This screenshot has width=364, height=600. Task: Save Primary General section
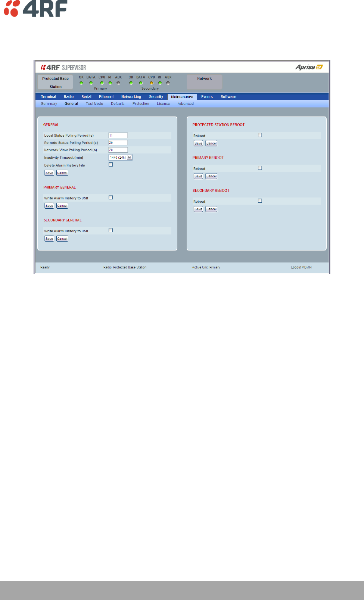pos(49,206)
